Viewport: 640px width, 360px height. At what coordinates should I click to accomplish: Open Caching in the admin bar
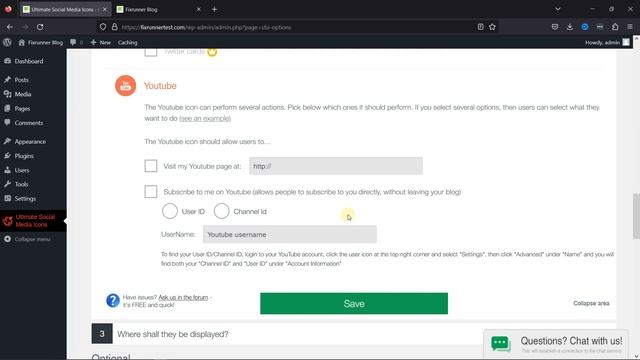tap(127, 42)
